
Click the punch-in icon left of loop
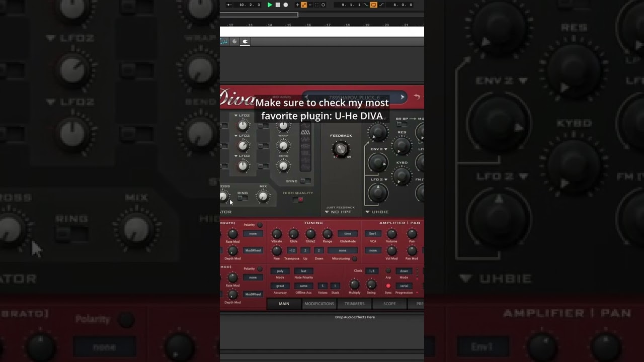(x=366, y=5)
